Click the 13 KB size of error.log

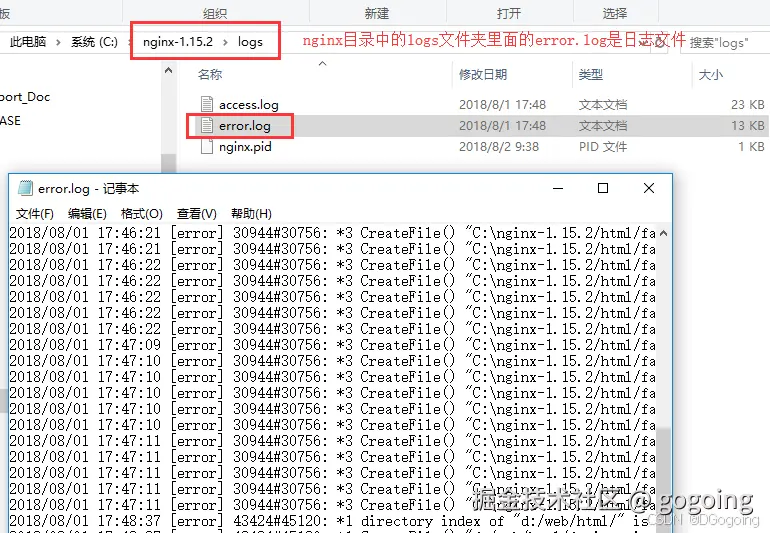(747, 126)
